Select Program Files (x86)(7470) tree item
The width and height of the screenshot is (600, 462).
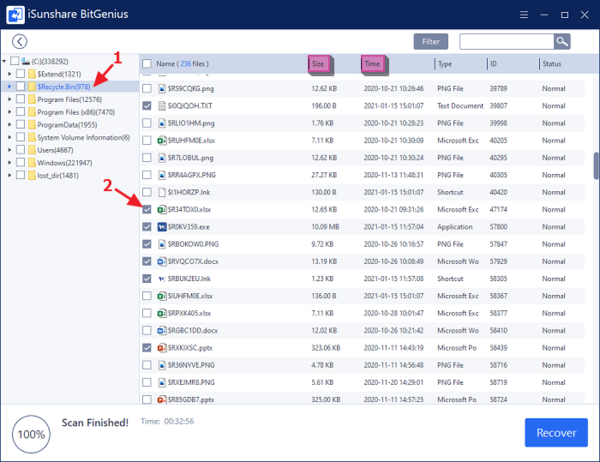(76, 112)
